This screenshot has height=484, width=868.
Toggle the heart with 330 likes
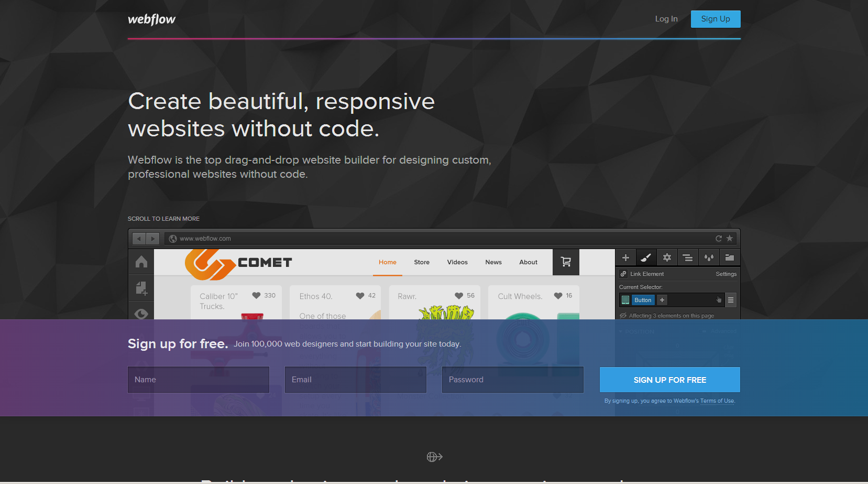(x=256, y=296)
